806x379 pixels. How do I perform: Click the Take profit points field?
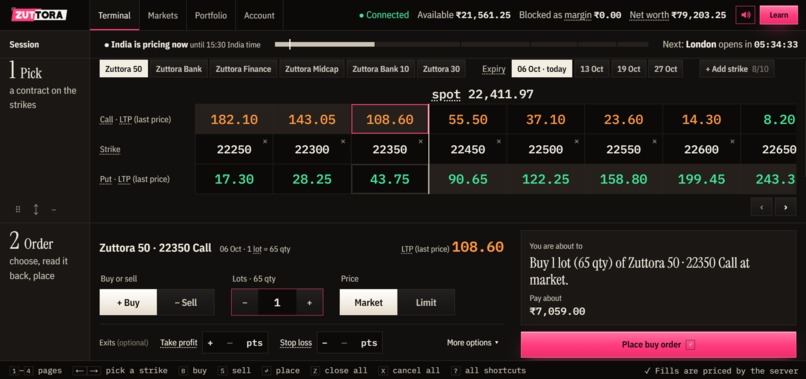click(x=235, y=343)
